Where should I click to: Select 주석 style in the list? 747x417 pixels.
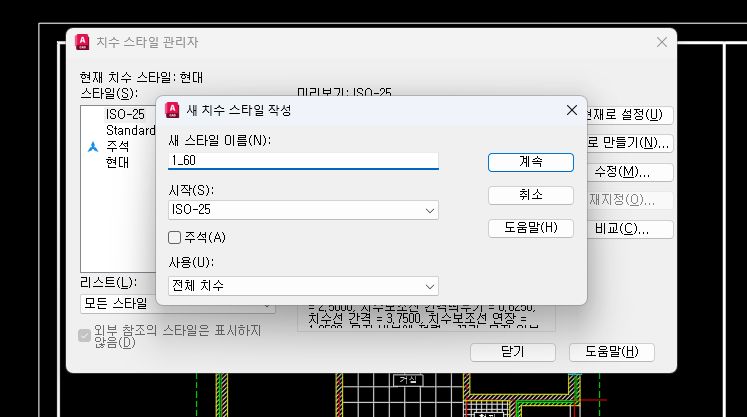[117, 146]
